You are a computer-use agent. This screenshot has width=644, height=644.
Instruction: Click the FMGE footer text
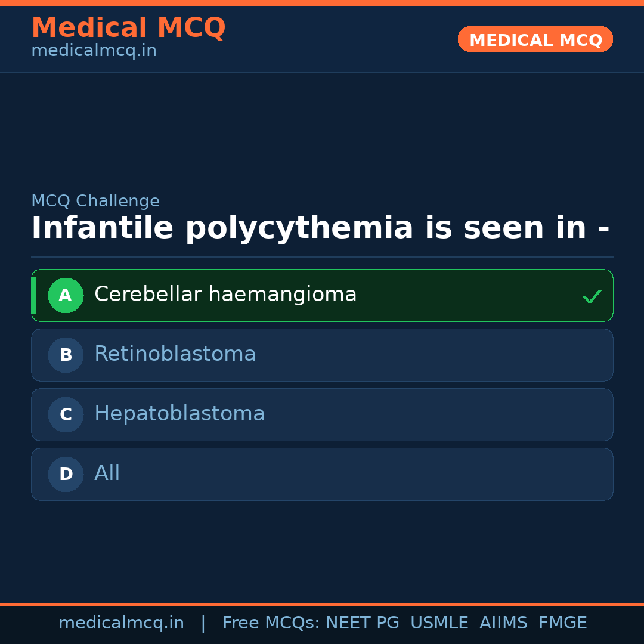[x=563, y=623]
